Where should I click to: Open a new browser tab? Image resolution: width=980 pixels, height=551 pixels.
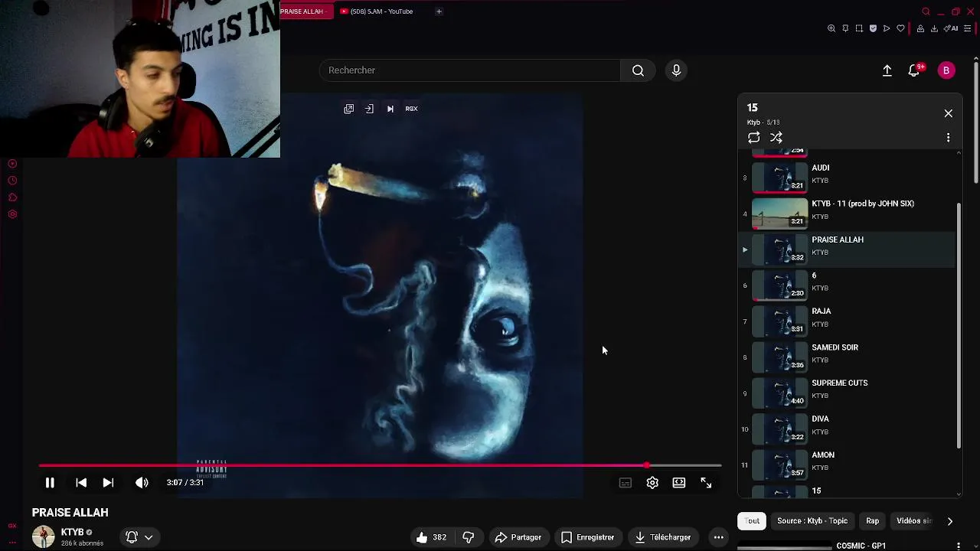439,11
